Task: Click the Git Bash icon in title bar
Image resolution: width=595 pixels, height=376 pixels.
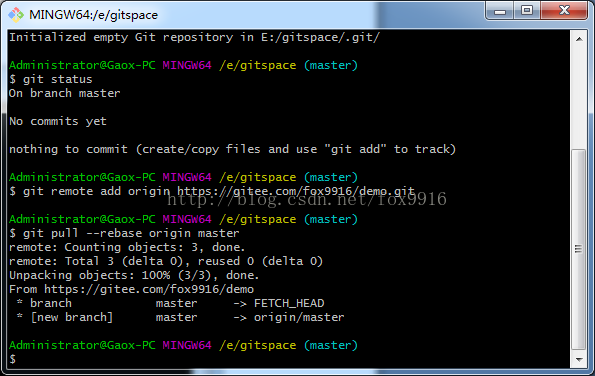Action: [16, 15]
